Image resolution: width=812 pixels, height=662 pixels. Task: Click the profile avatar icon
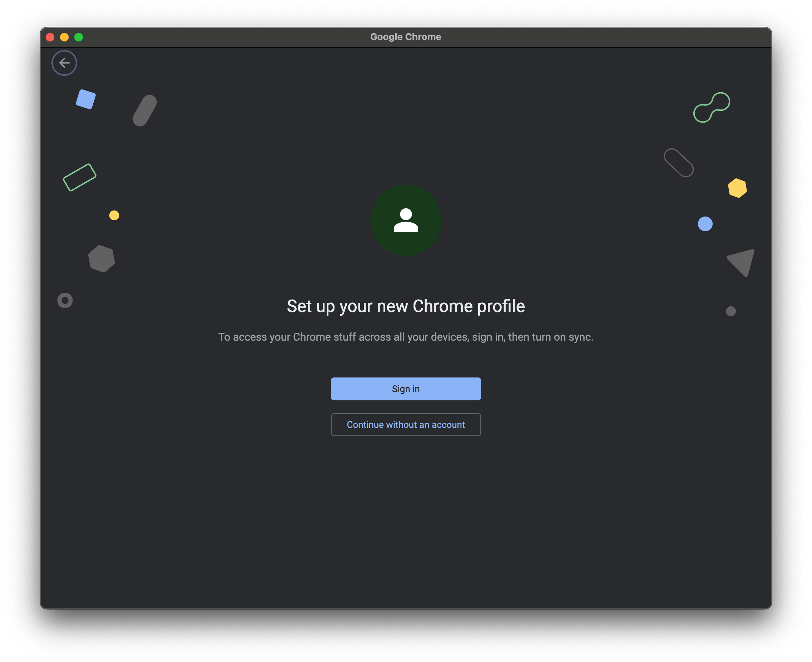click(406, 220)
